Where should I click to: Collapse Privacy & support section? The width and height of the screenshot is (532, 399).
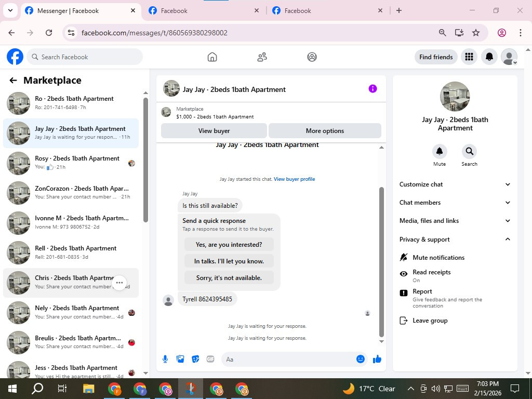[x=455, y=239]
